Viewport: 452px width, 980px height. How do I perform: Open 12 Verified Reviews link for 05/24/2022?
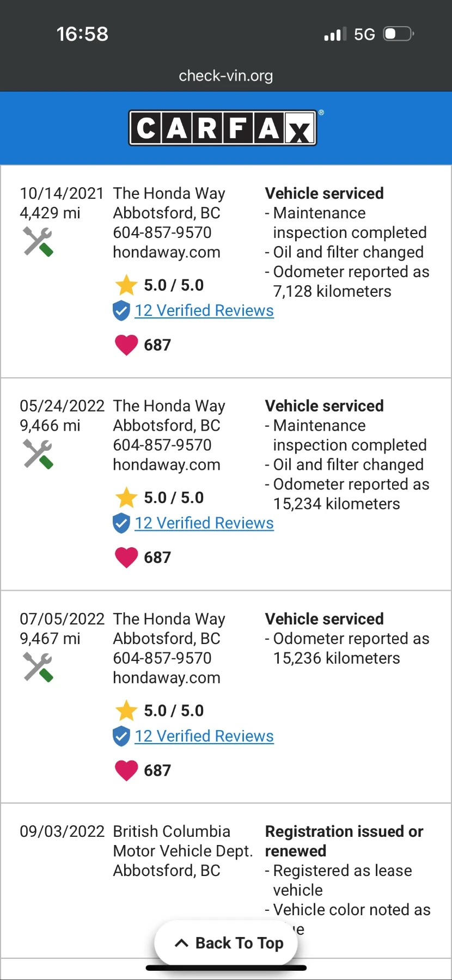(204, 523)
